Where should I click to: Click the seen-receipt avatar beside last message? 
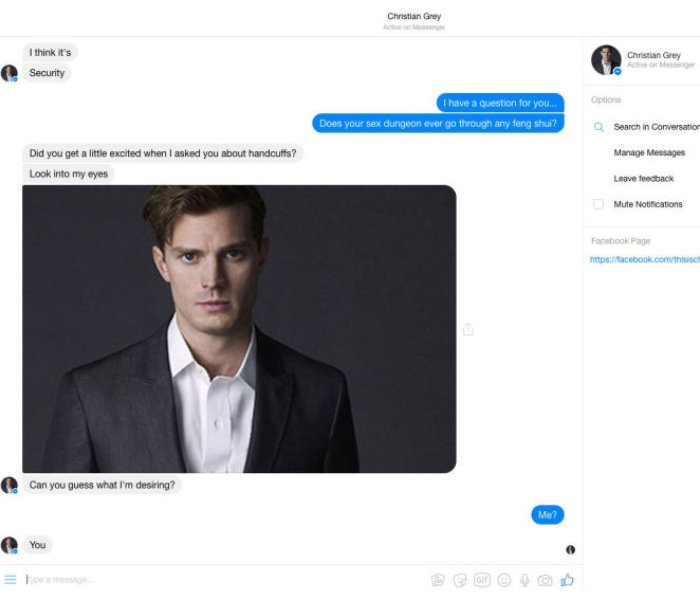point(571,550)
